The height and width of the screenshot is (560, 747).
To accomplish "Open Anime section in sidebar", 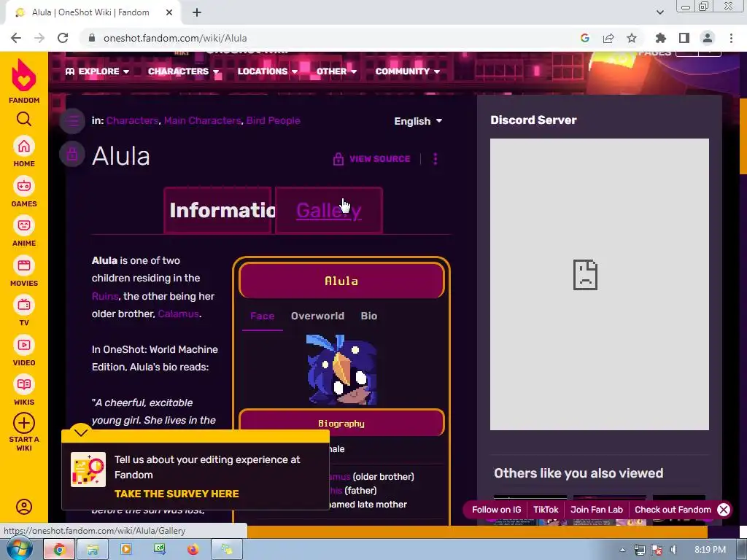I will (24, 231).
